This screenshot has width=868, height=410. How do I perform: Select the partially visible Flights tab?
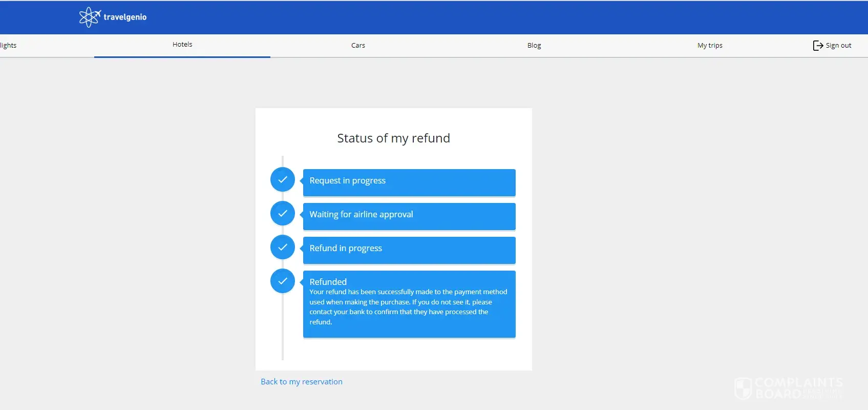pos(8,46)
